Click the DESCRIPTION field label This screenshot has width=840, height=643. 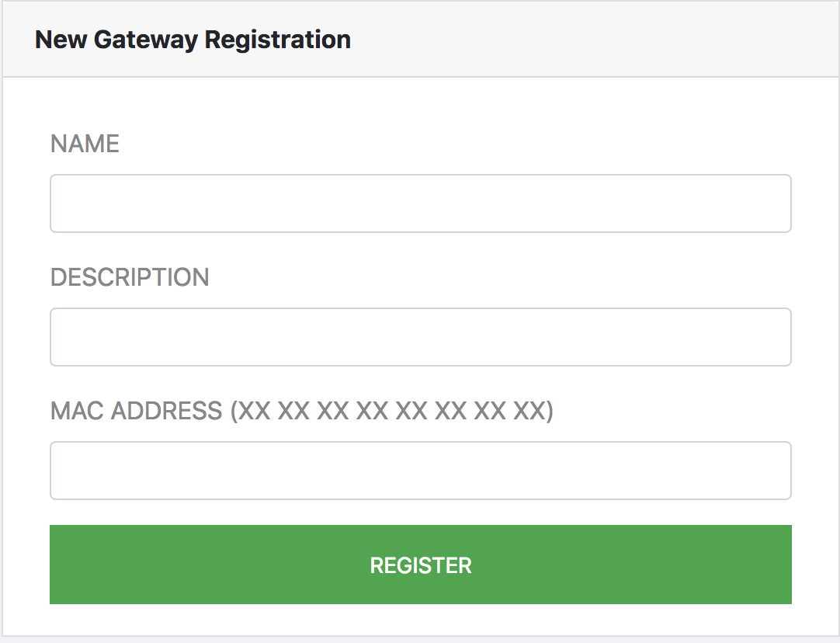pos(130,277)
